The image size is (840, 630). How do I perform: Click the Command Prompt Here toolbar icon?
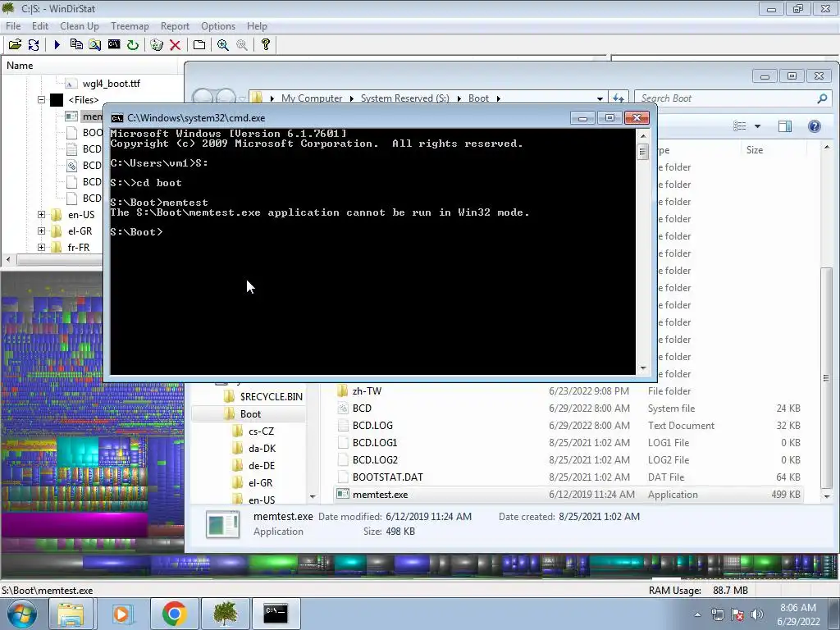pyautogui.click(x=113, y=45)
